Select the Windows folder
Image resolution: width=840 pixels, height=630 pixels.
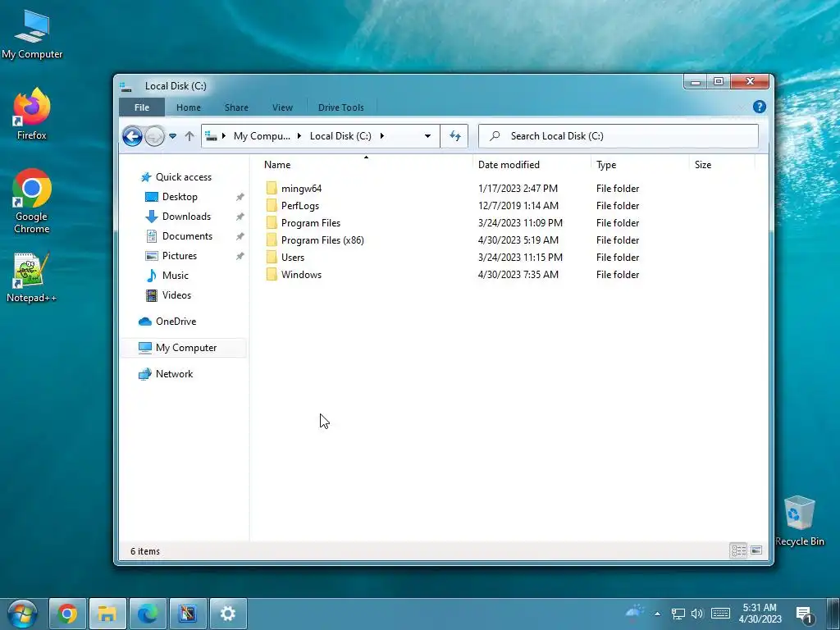[x=301, y=274]
